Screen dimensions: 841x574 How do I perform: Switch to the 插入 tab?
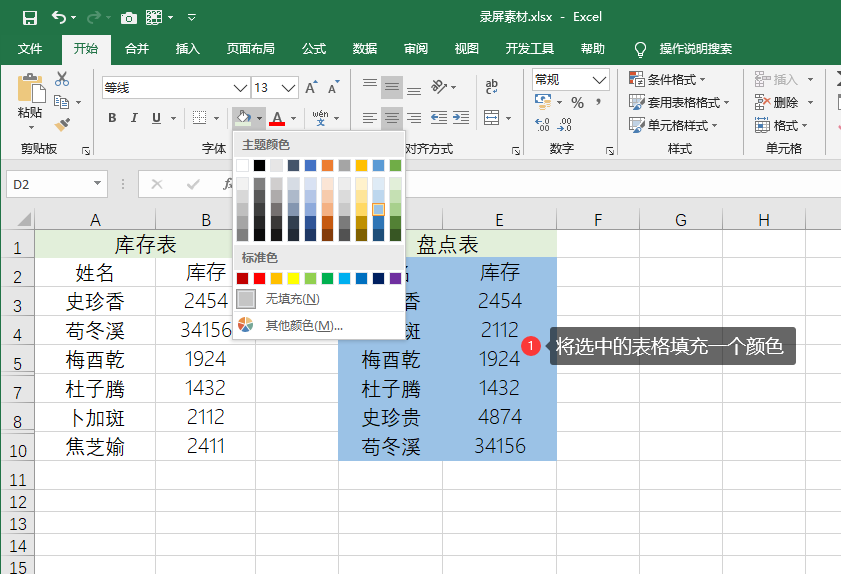(x=188, y=49)
